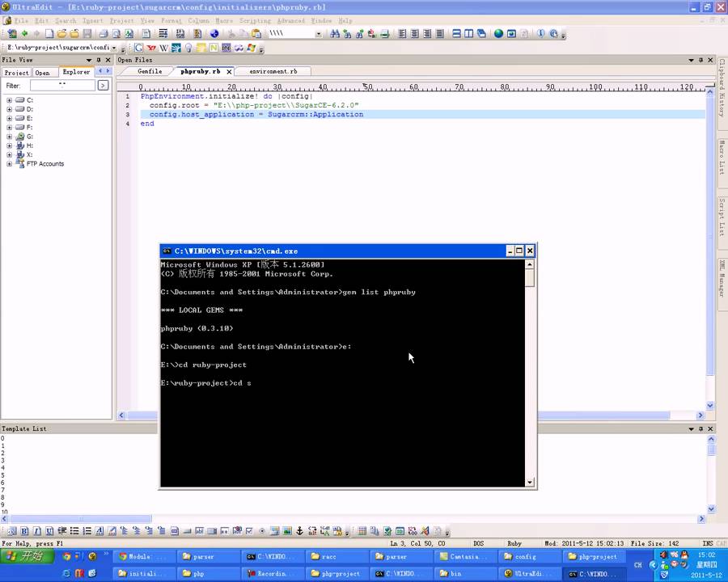Select the Project tab in File View
This screenshot has height=582, width=728.
point(16,73)
